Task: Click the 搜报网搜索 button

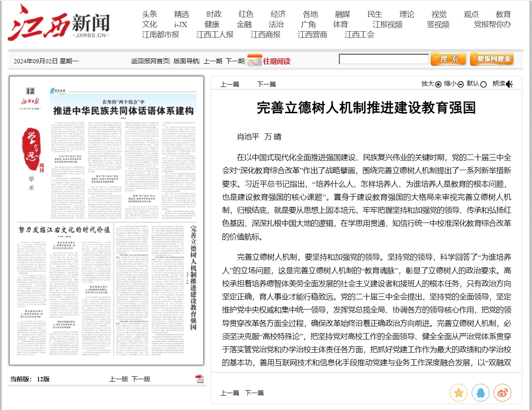Action: [x=491, y=59]
